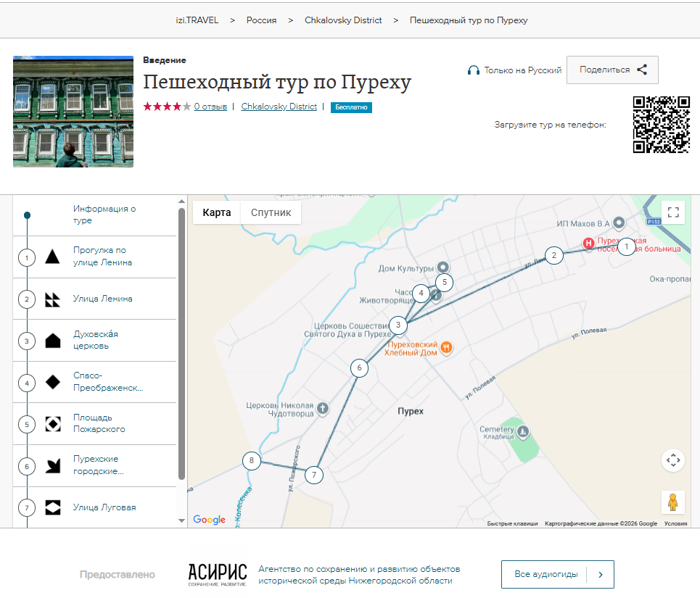Click the Cemetery map pin

click(x=522, y=432)
